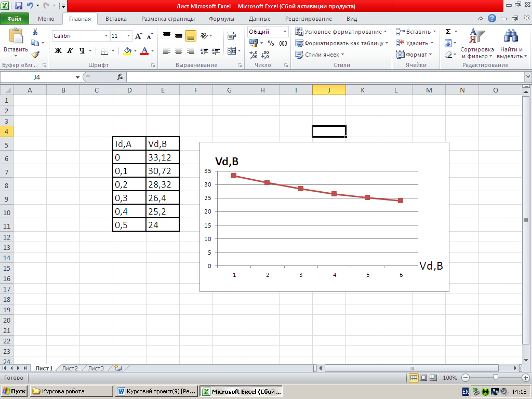This screenshot has width=532, height=399.
Task: Click the Wrap text icon
Action: (x=232, y=36)
